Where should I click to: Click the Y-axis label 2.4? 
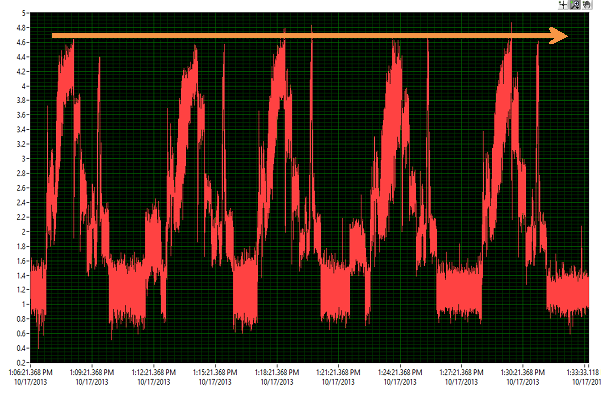tap(21, 202)
